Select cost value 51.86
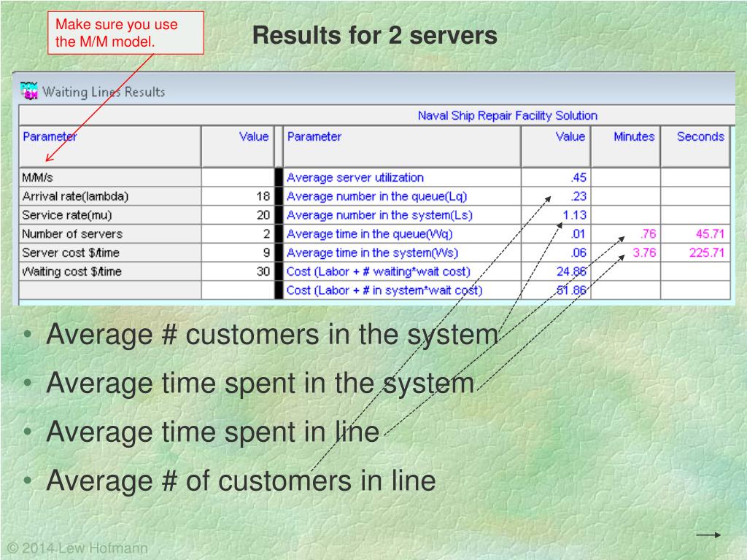The height and width of the screenshot is (560, 747). click(572, 290)
